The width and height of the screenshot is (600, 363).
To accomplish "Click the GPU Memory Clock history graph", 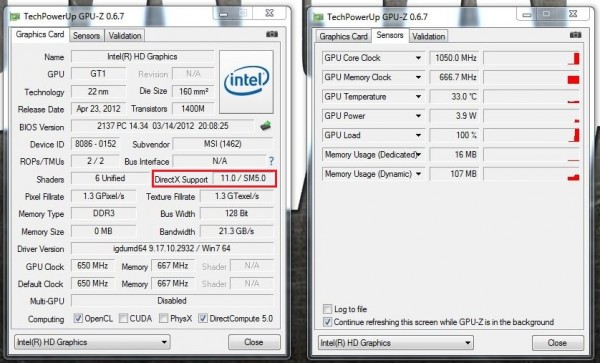I will [532, 78].
